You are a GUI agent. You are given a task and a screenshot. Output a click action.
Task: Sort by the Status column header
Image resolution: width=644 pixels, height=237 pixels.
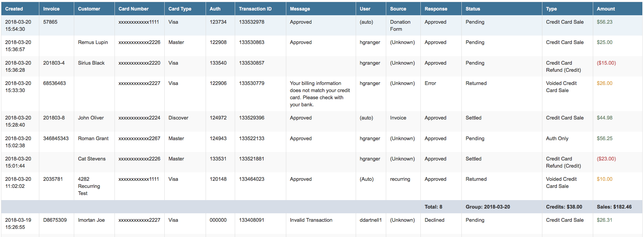click(473, 9)
